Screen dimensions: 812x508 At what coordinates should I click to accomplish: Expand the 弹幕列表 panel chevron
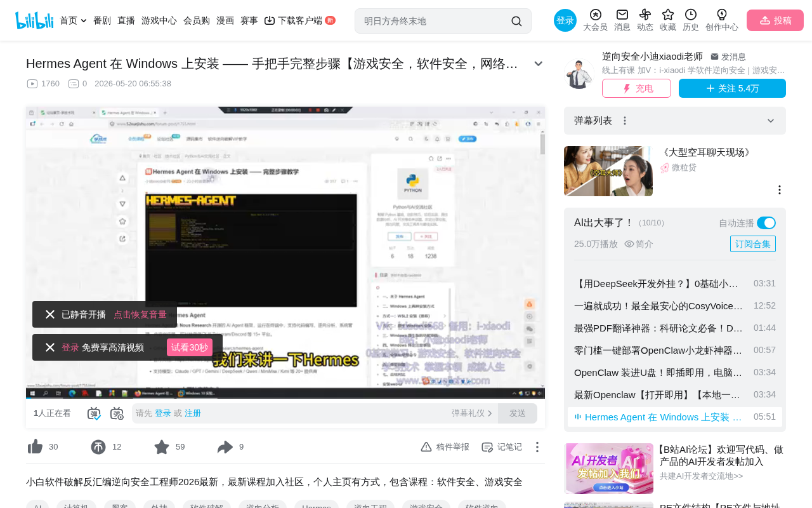pos(771,121)
